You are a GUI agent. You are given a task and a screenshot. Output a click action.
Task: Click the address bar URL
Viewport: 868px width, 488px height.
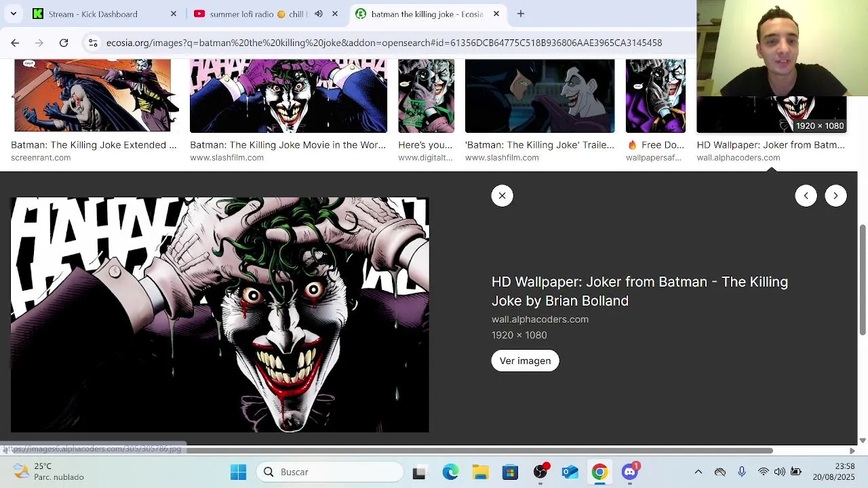click(384, 43)
